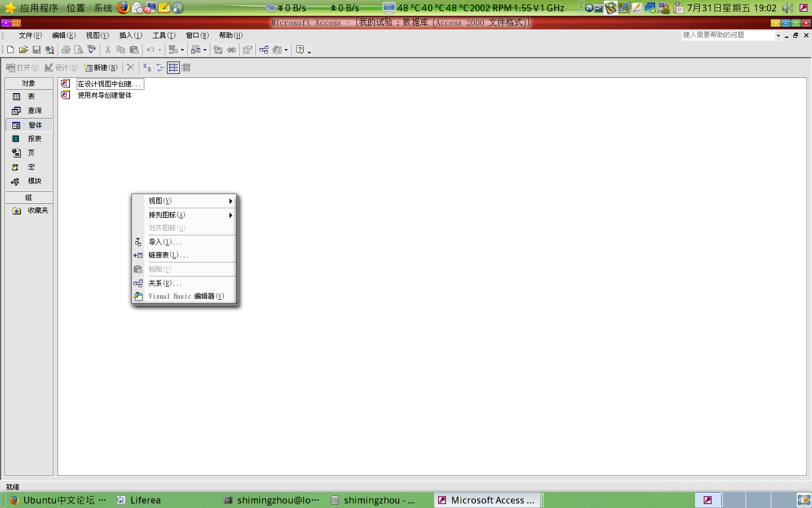Click the New Object icon in toolbar
The image size is (812, 508).
(277, 50)
